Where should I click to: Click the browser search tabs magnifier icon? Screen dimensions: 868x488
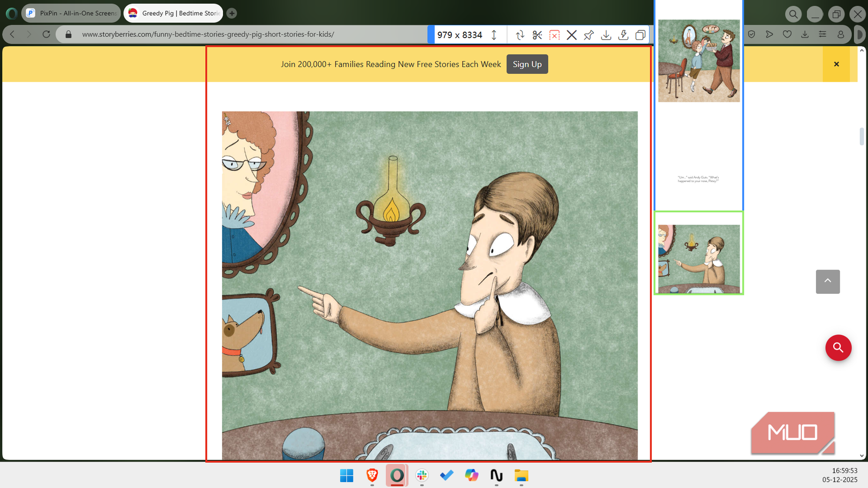[793, 14]
